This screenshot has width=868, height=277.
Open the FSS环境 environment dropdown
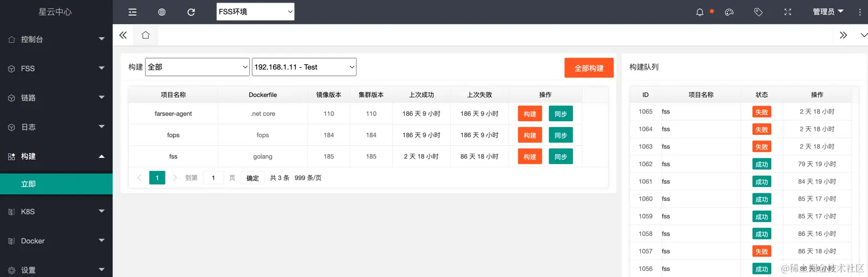[x=255, y=11]
